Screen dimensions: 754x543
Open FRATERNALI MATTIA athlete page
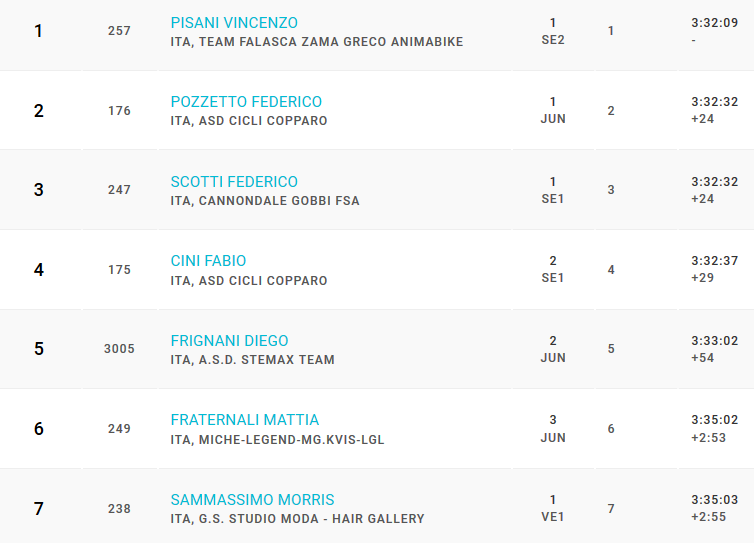(245, 420)
